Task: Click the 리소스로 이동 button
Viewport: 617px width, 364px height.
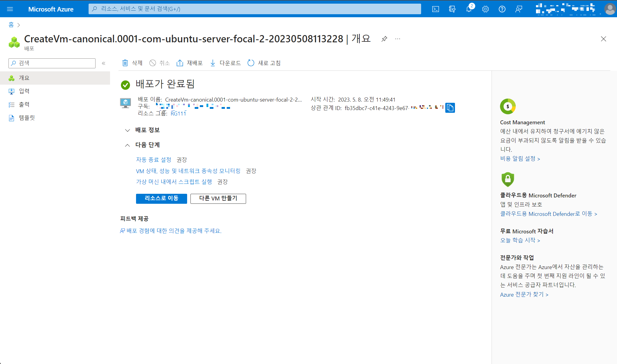Action: (x=161, y=199)
